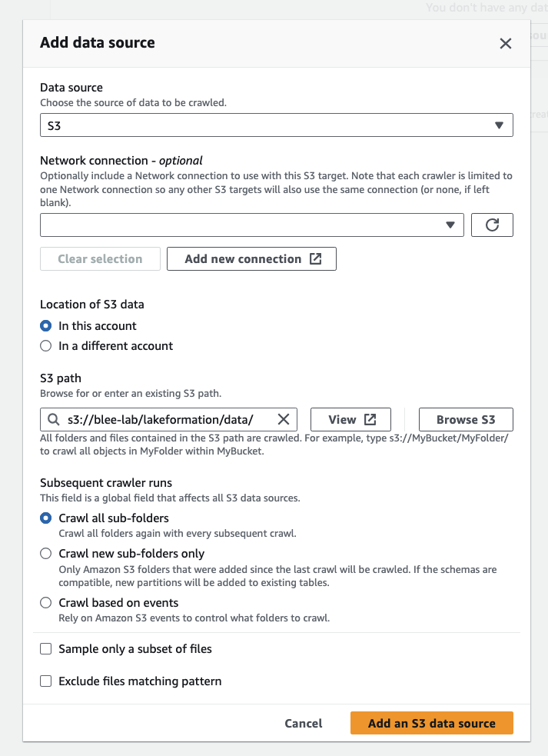Screen dimensions: 548x756
Task: Click the search magnifier in S3 path
Action: point(54,419)
